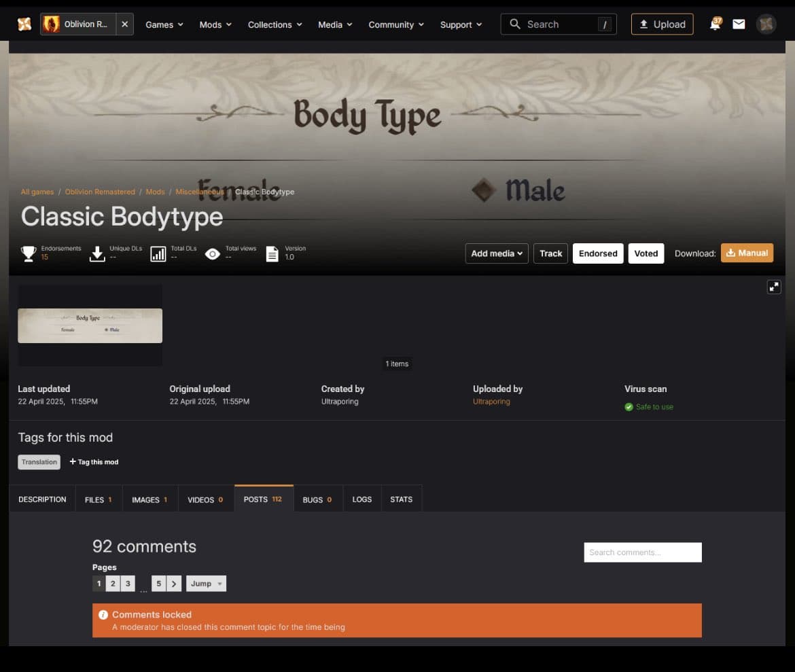Viewport: 795px width, 672px height.
Task: Go to comments page 5
Action: [x=159, y=583]
